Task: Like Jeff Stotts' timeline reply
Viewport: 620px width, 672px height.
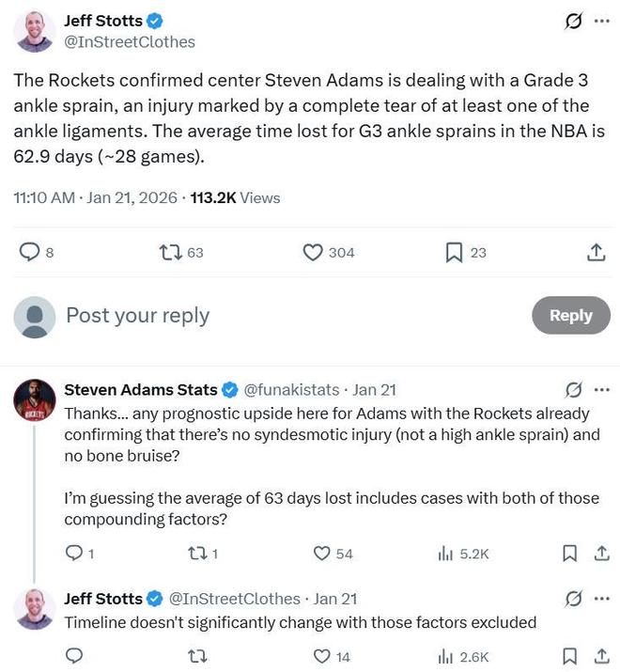Action: pyautogui.click(x=322, y=656)
